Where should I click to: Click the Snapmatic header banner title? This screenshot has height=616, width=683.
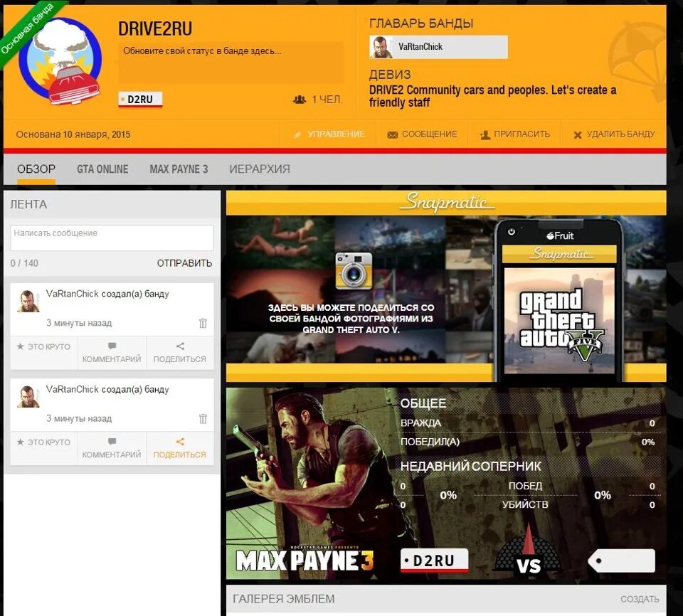point(447,202)
